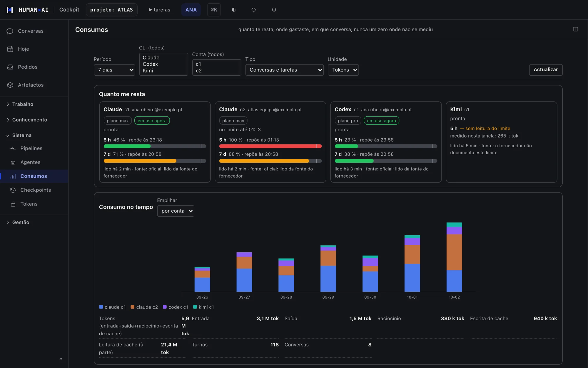This screenshot has width=588, height=368.
Task: Click the 09-29 stacked bar
Action: click(x=328, y=268)
